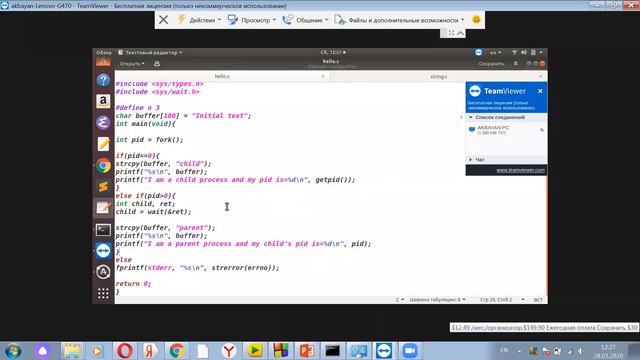Close the string.c tab
Screen dimensions: 640x360
[x=541, y=76]
